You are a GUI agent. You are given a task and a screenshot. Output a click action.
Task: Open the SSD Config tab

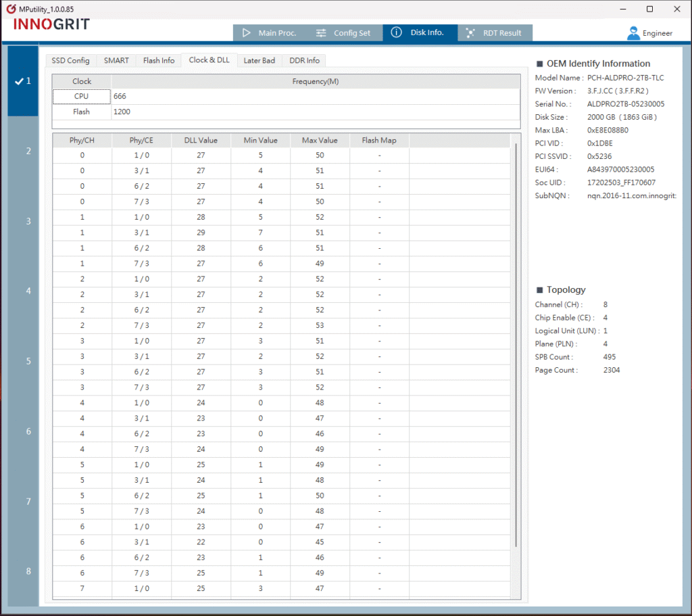(x=70, y=61)
